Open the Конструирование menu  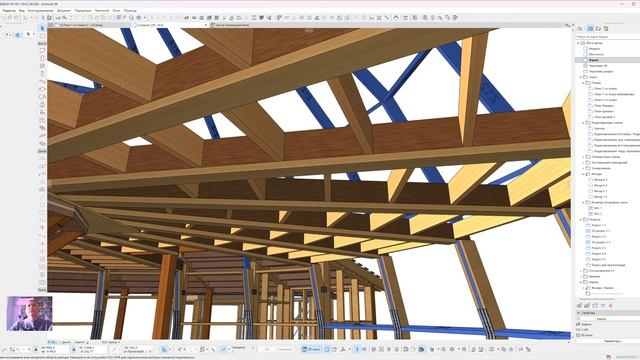click(x=41, y=10)
